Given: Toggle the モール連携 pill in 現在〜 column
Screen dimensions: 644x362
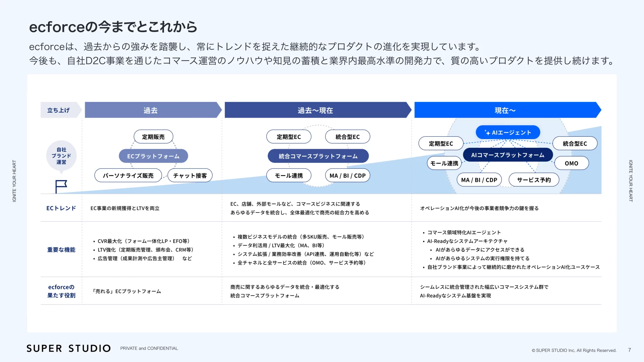Looking at the screenshot, I should (x=444, y=163).
